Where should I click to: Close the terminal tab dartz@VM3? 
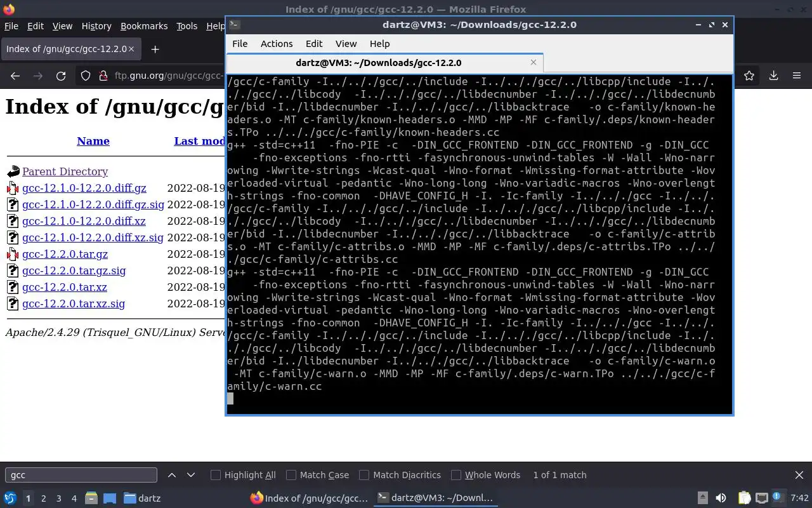pyautogui.click(x=534, y=62)
